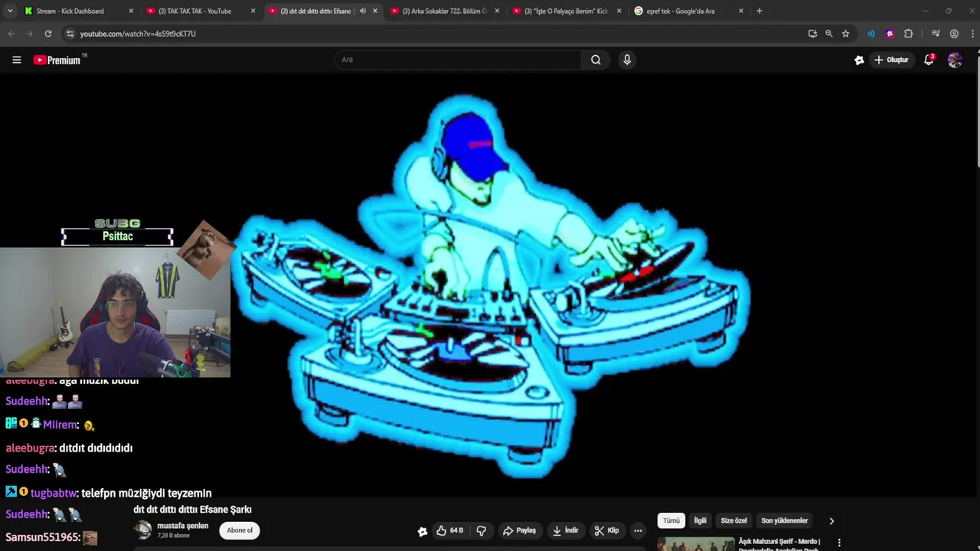This screenshot has width=980, height=551.
Task: Click chat username Samsun551965
Action: pyautogui.click(x=42, y=538)
